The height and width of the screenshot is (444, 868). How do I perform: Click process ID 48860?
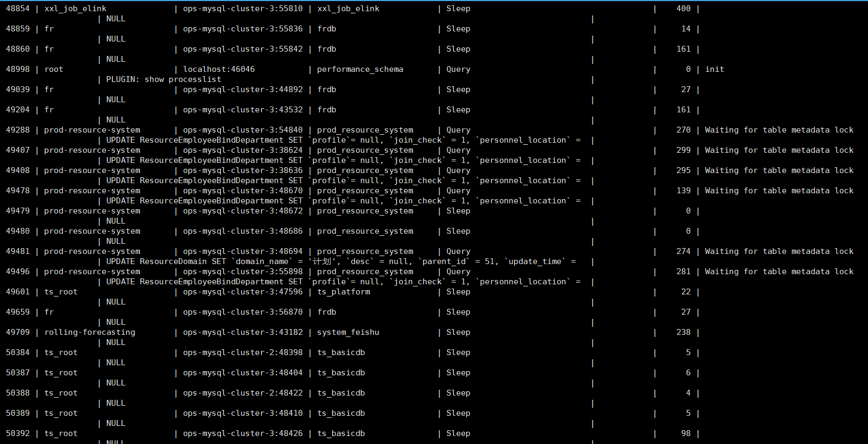pos(18,49)
